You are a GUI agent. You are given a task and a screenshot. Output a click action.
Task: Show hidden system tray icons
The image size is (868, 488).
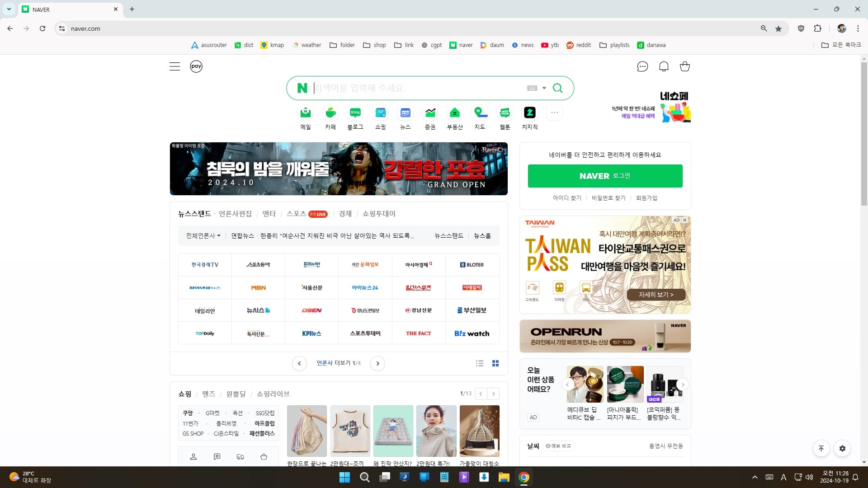pyautogui.click(x=755, y=477)
